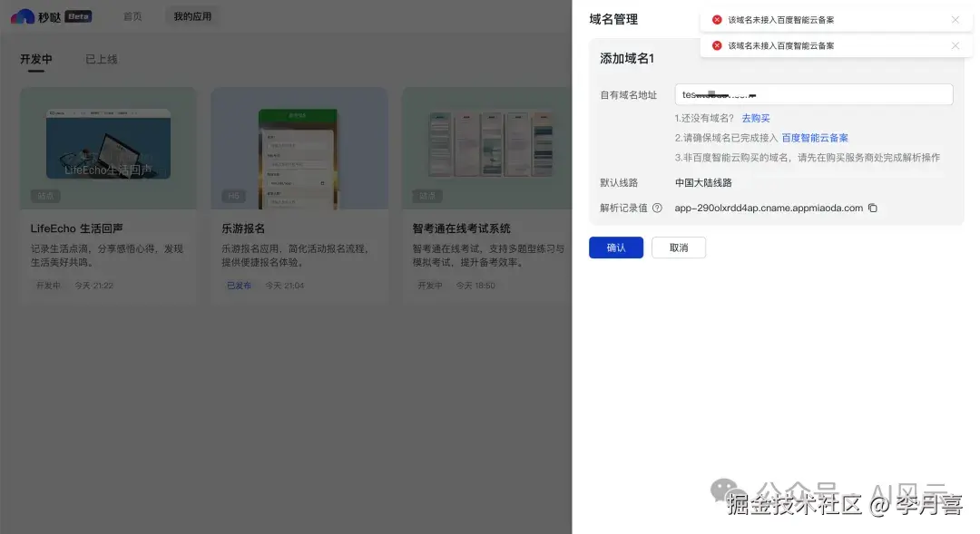Open the 解析记录值 help question-mark icon

[x=655, y=208]
